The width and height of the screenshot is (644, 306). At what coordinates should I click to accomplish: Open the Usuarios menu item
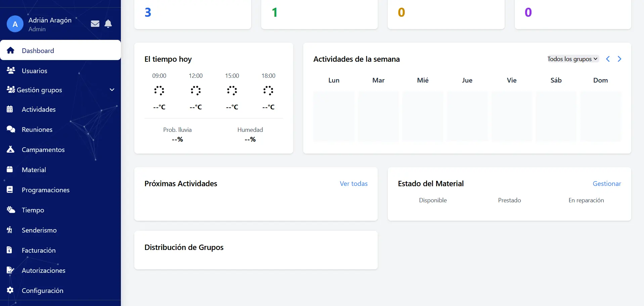point(35,71)
